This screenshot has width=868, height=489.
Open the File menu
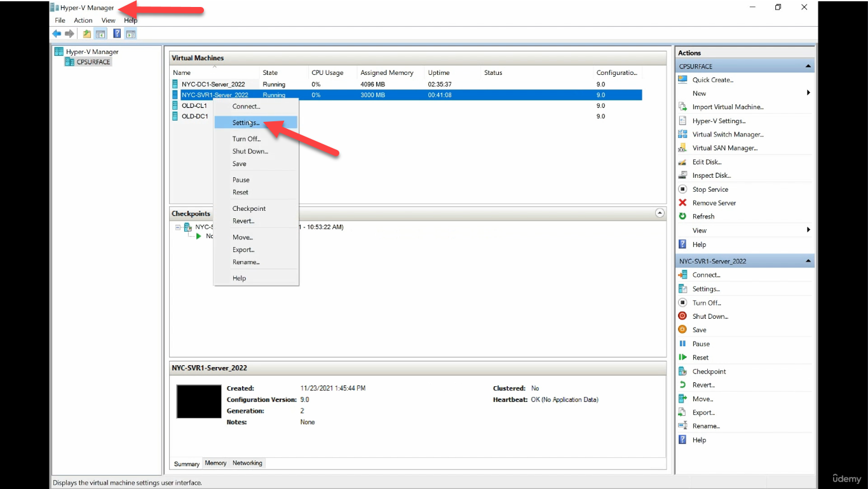click(x=60, y=20)
